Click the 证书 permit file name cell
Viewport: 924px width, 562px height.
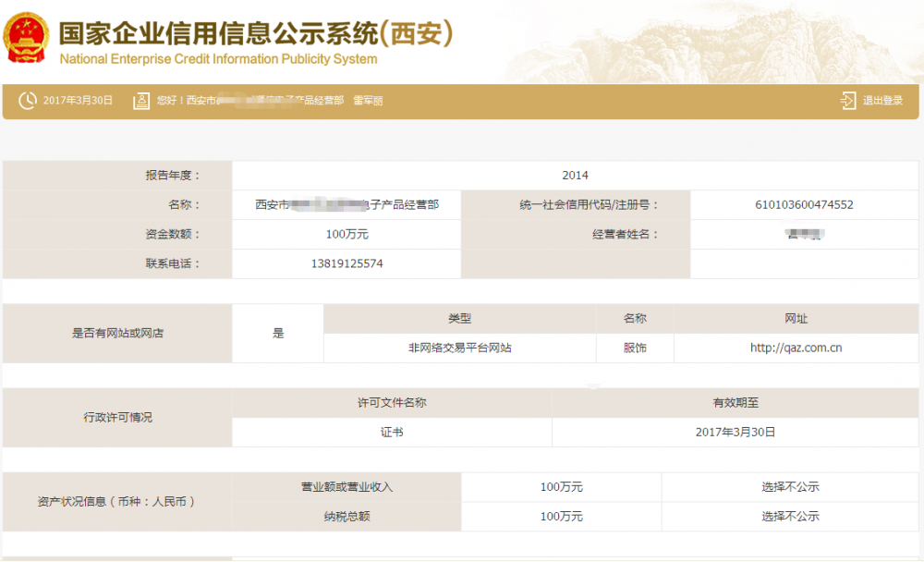[392, 433]
